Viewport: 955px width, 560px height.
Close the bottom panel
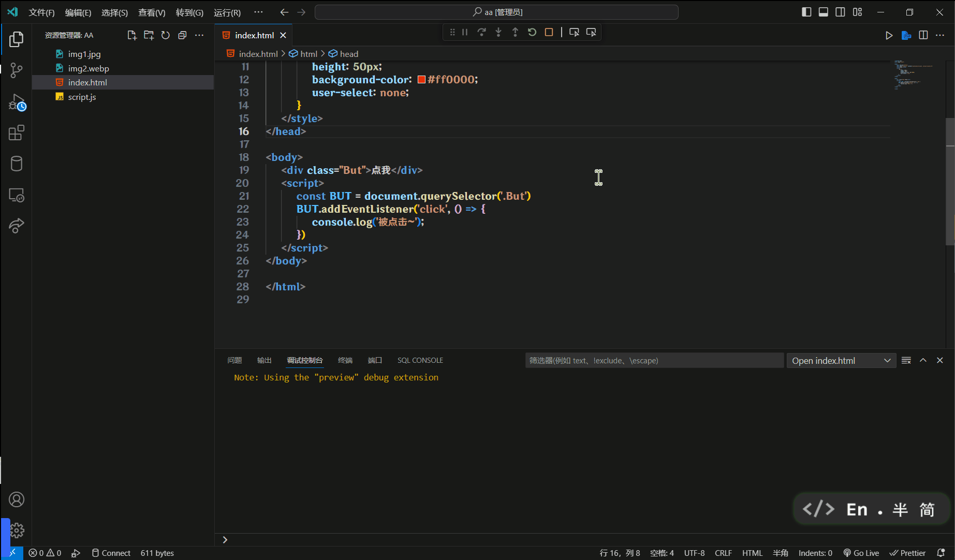[x=940, y=360]
